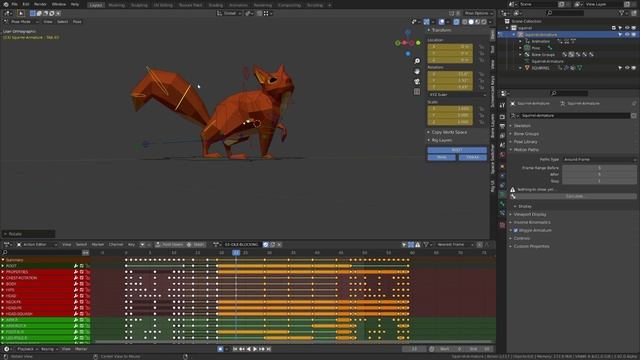Click the auto keying record button
Image resolution: width=640 pixels, height=360 pixels.
pos(220,349)
